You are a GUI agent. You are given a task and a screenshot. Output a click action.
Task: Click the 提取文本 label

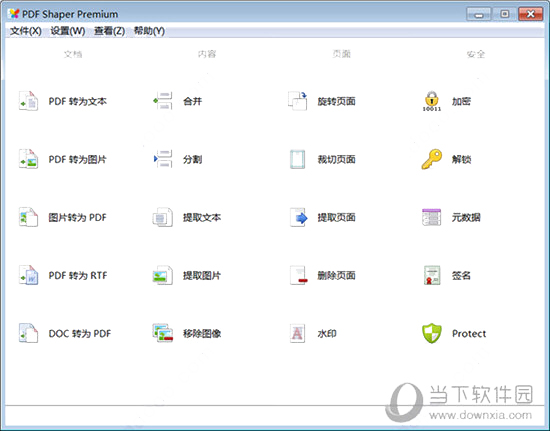(202, 217)
